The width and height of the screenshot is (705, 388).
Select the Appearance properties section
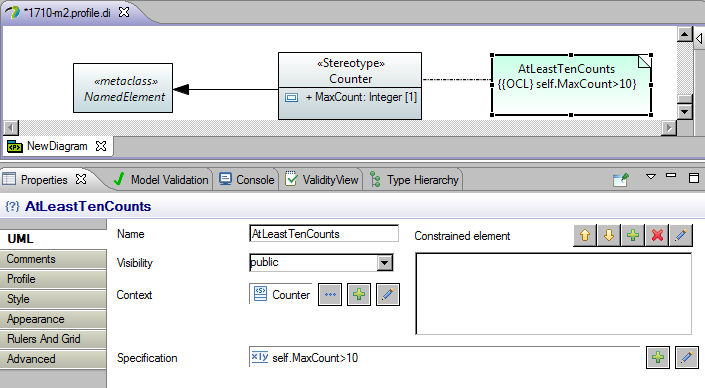click(x=53, y=319)
